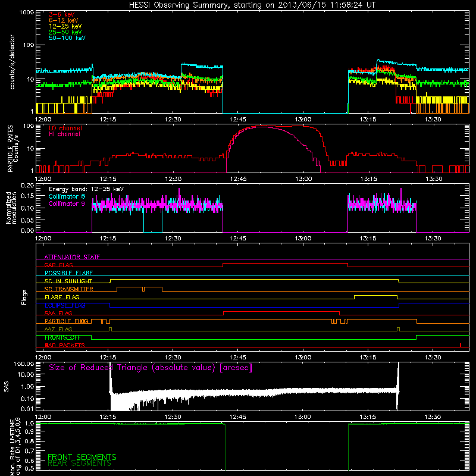Click 13:15 tick below the Flags plot
The image size is (476, 476).
click(x=368, y=358)
